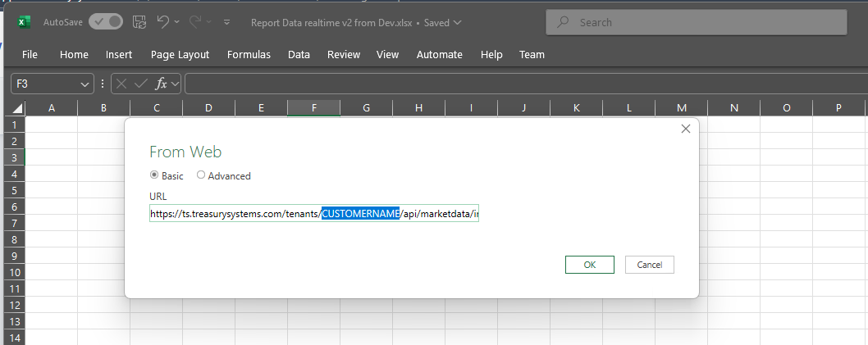This screenshot has width=868, height=345.
Task: Open the Formulas tab
Action: tap(249, 54)
